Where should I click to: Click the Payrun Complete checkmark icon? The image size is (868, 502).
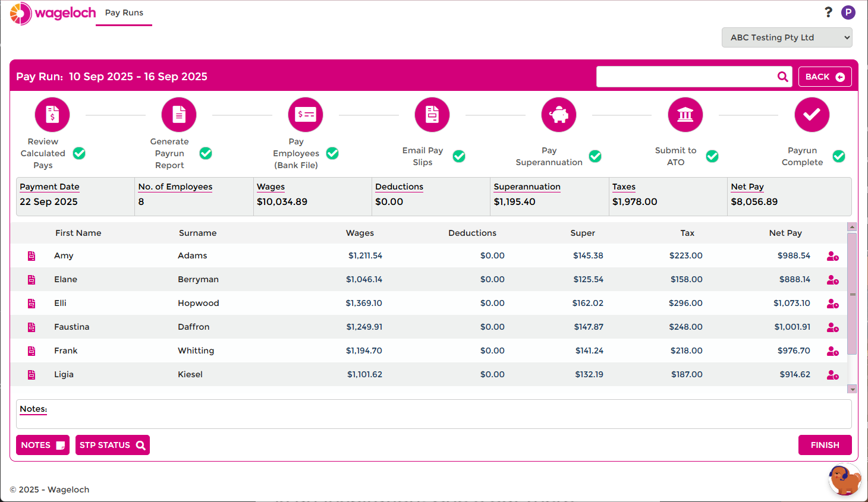pos(812,114)
